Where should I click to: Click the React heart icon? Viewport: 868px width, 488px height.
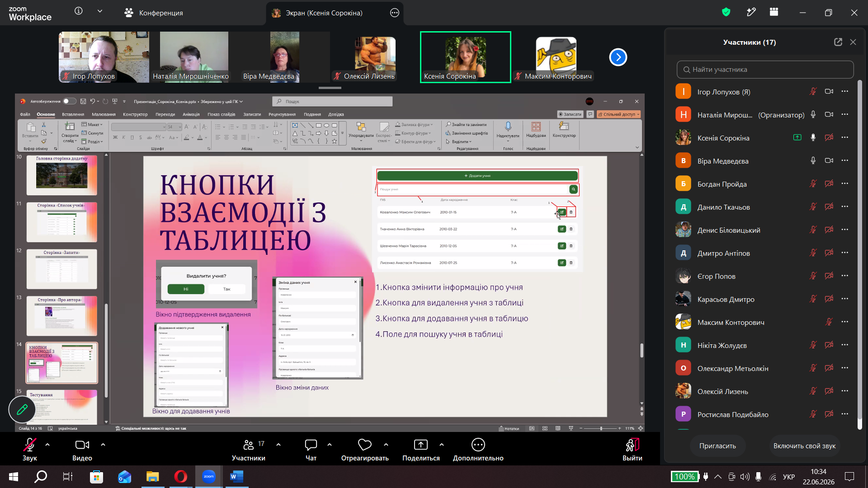tap(365, 445)
